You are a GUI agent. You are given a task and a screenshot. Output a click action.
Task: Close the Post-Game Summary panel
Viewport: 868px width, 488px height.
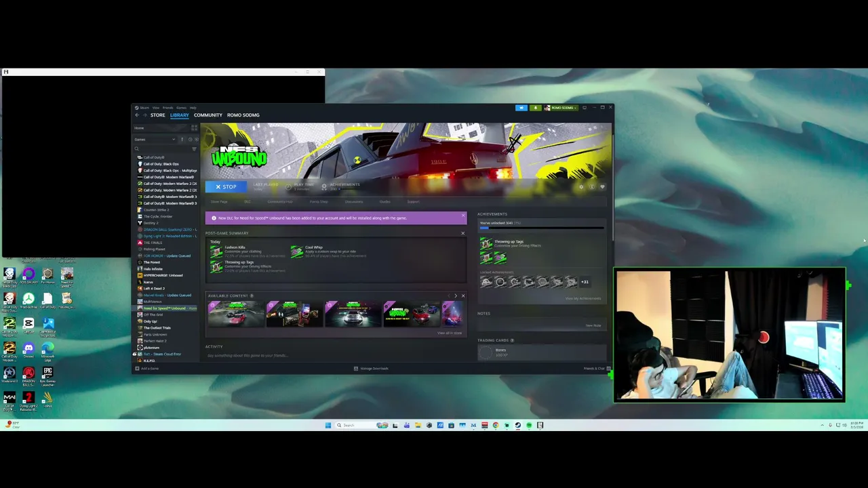point(463,234)
